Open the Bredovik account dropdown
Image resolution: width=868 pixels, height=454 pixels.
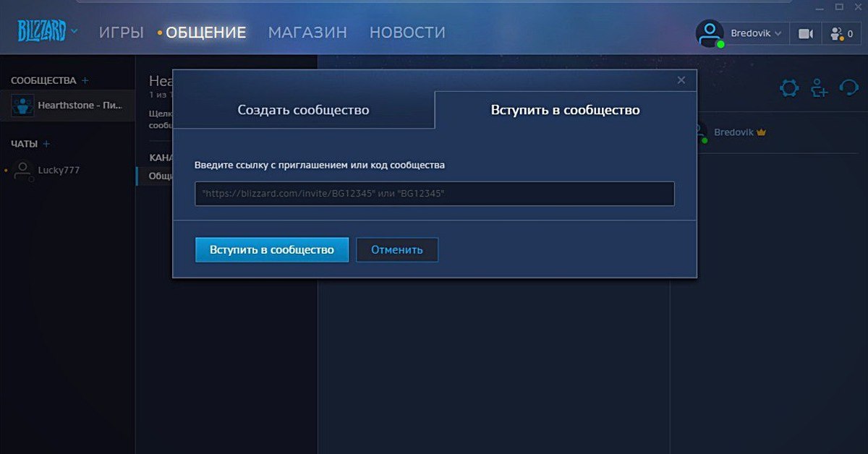coord(756,33)
